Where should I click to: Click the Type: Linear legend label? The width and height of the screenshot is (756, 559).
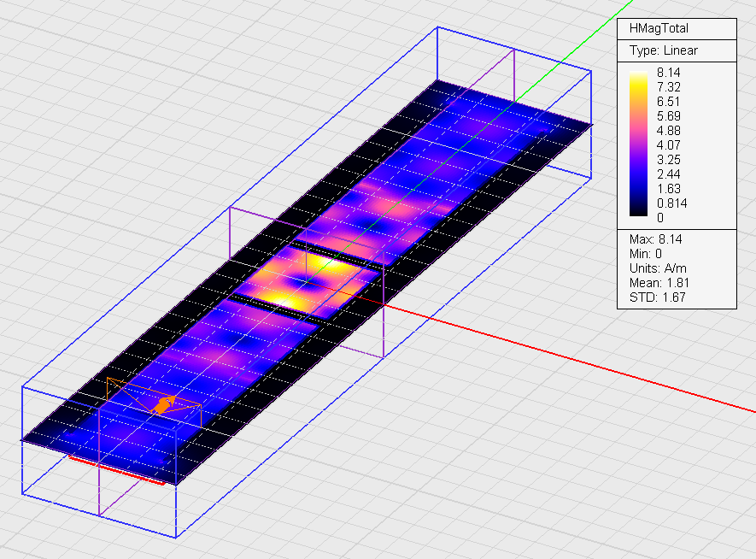[663, 50]
